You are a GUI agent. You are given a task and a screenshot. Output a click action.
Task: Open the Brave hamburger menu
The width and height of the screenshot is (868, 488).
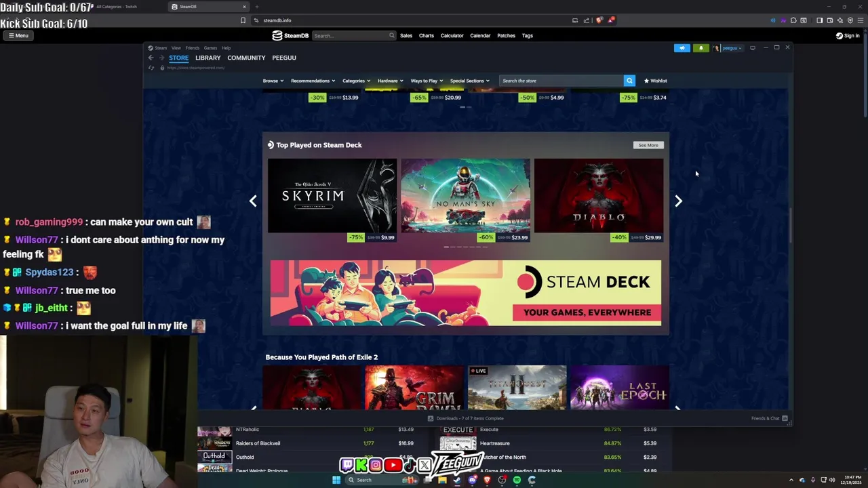(861, 20)
